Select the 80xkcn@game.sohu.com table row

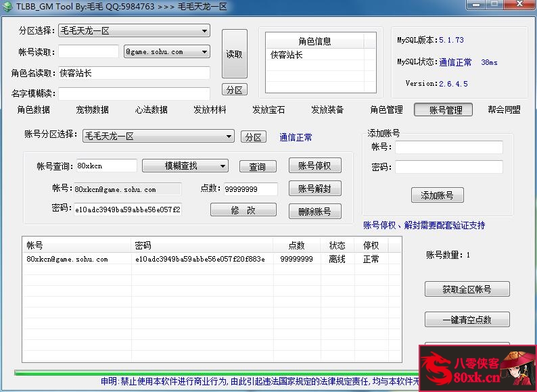click(212, 259)
